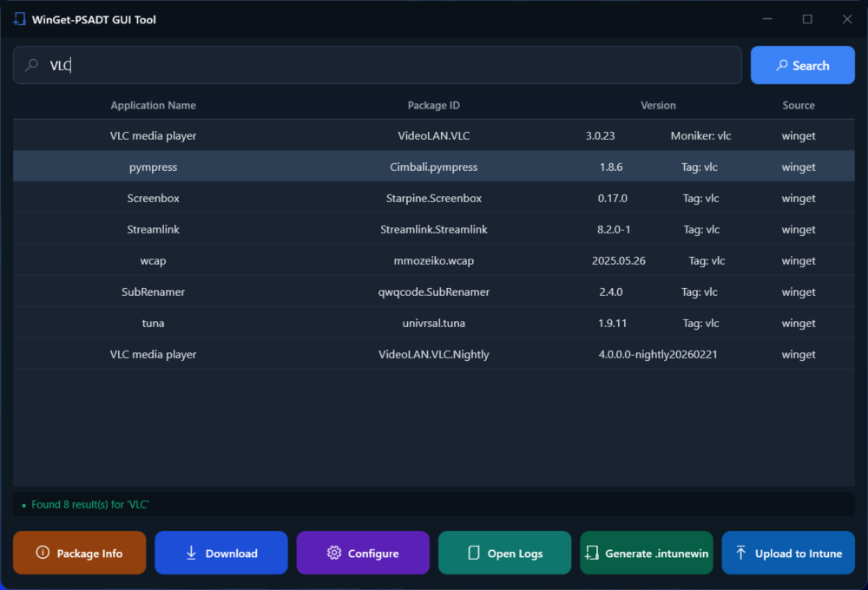
Task: Click version 2.4.0 cell
Action: 610,292
